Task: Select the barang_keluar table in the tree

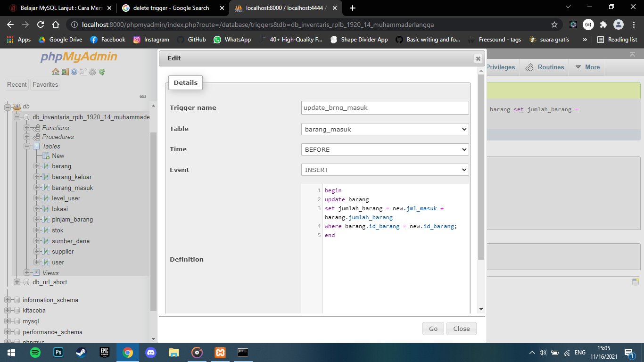Action: coord(72,177)
